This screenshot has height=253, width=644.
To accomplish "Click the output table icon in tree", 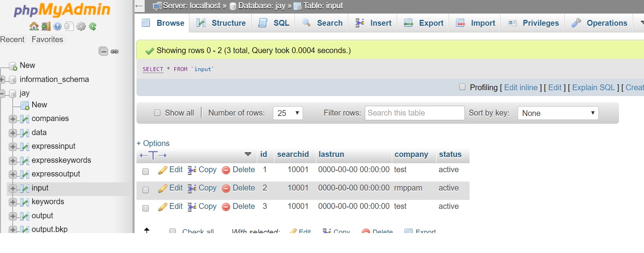I will click(25, 216).
